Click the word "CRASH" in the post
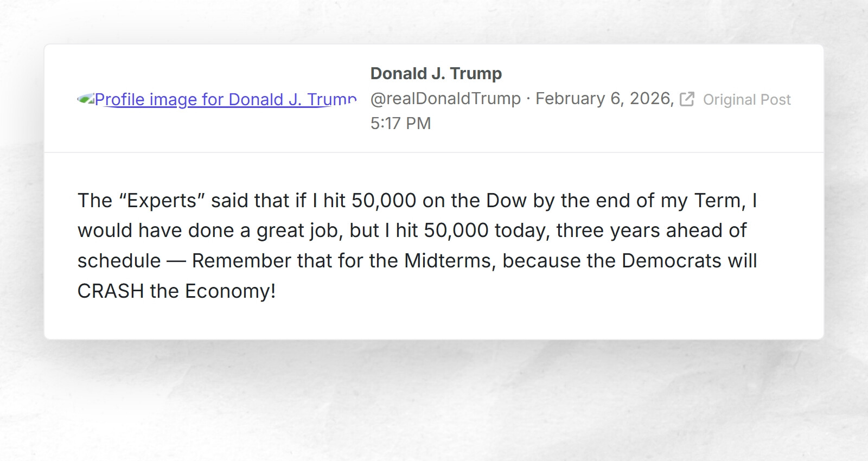Screen dimensions: 868x461 coord(111,291)
